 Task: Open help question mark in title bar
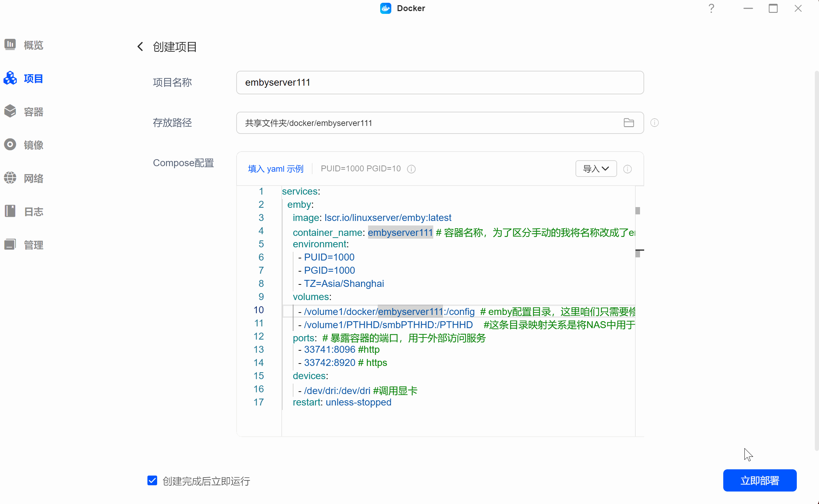[x=711, y=8]
